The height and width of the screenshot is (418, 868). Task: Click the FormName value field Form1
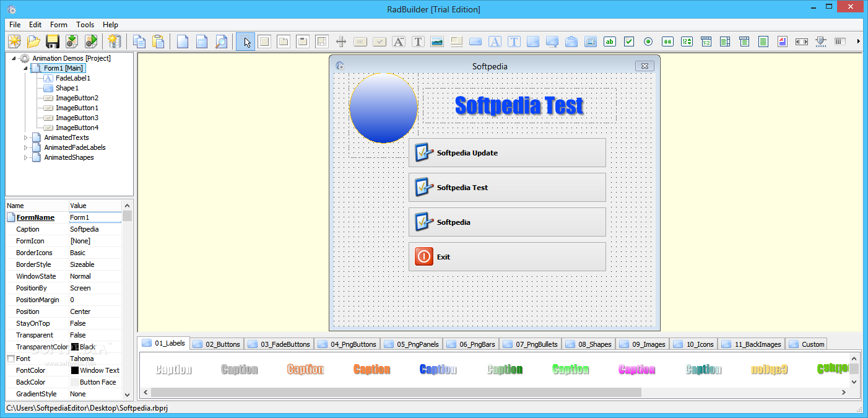click(x=95, y=217)
